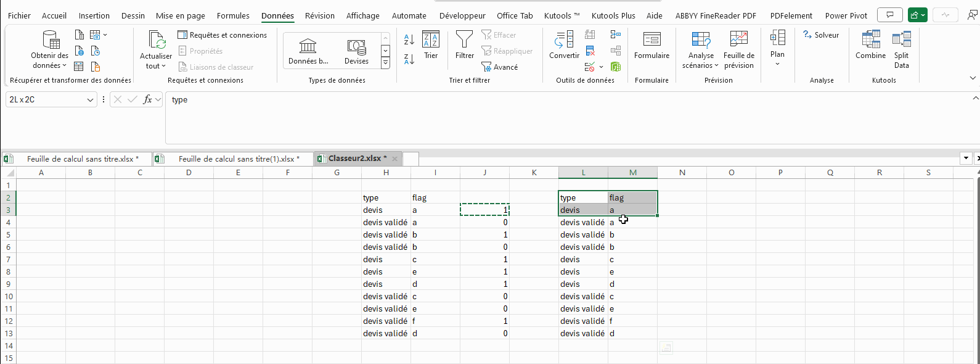Screen dimensions: 980x364
Task: Expand the formula bar
Action: (x=975, y=98)
